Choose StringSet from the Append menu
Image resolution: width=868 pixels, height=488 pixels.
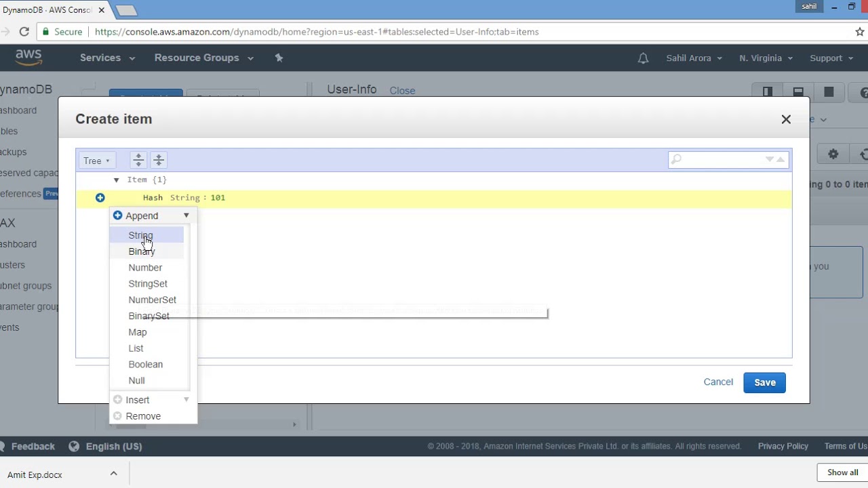147,284
